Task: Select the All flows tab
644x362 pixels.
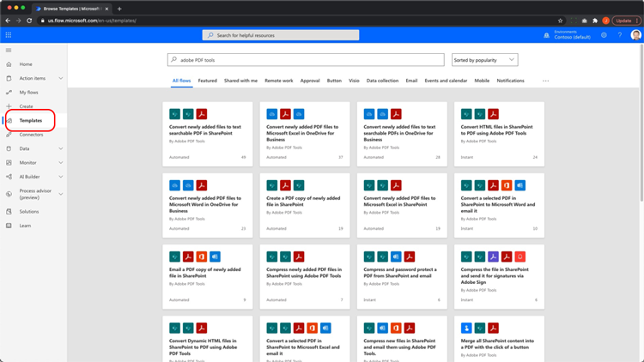Action: coord(181,81)
